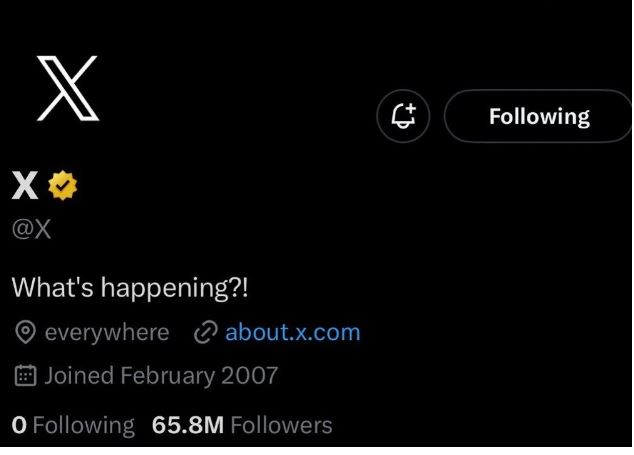Click the "everywhere" location text
The height and width of the screenshot is (455, 634).
tap(107, 332)
